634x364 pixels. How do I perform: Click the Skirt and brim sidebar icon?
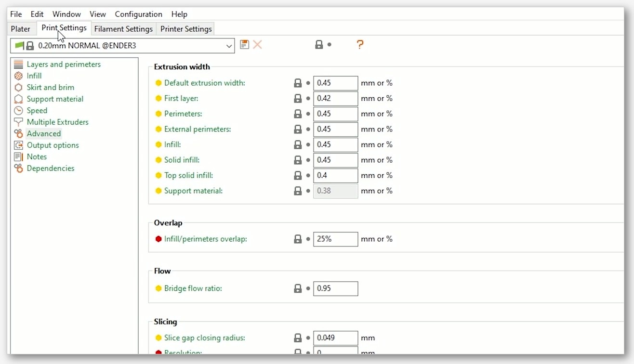(x=18, y=88)
